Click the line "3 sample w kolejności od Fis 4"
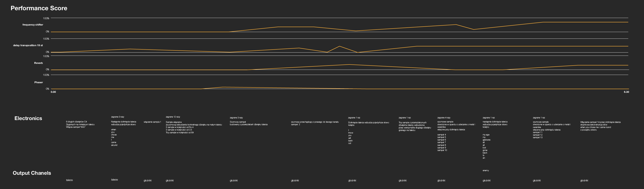 click(x=180, y=127)
